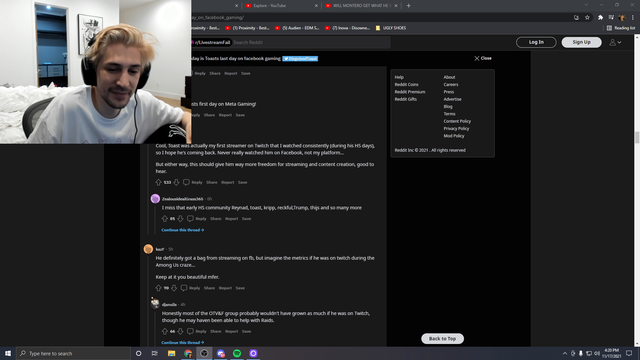
Task: Click the speech bubble icon on the 99-point comment
Action: (x=184, y=288)
